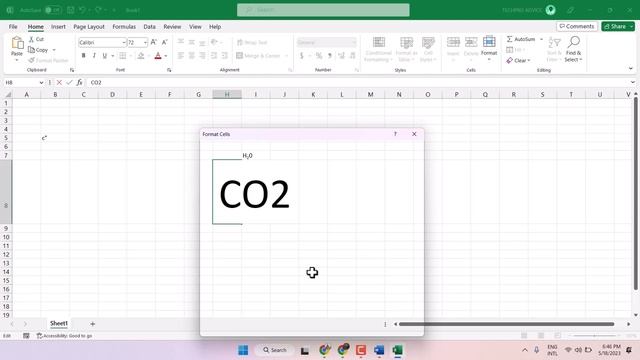
Task: Toggle Merge & Center
Action: (x=258, y=56)
